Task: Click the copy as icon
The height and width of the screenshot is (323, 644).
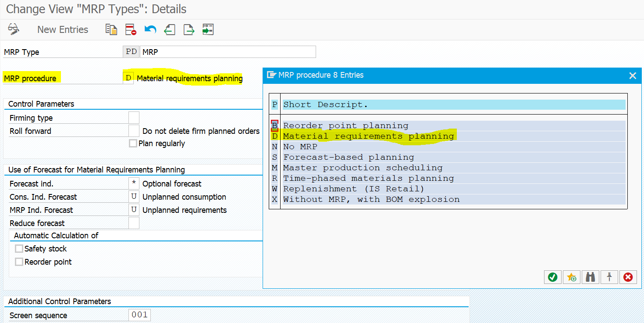Action: [x=111, y=29]
